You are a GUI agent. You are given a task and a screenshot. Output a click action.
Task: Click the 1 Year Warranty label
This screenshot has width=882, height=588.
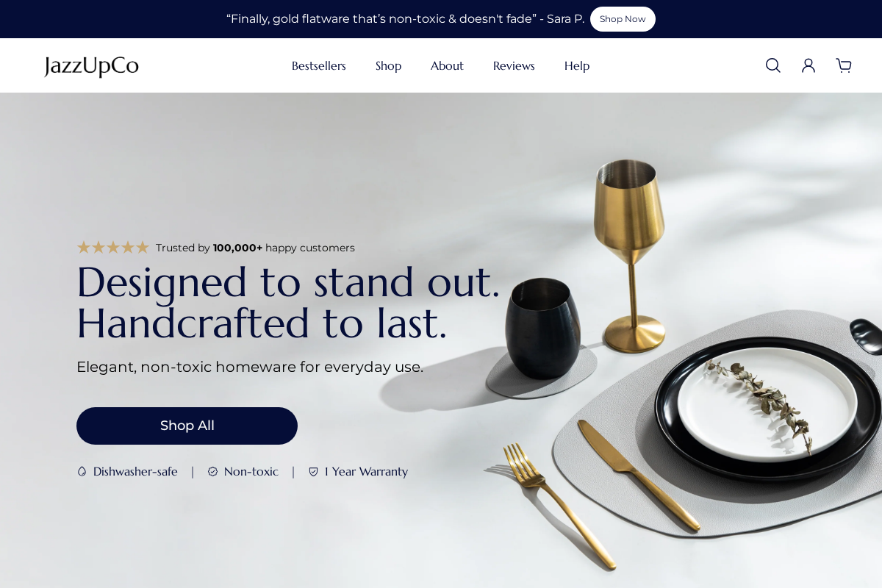point(366,472)
